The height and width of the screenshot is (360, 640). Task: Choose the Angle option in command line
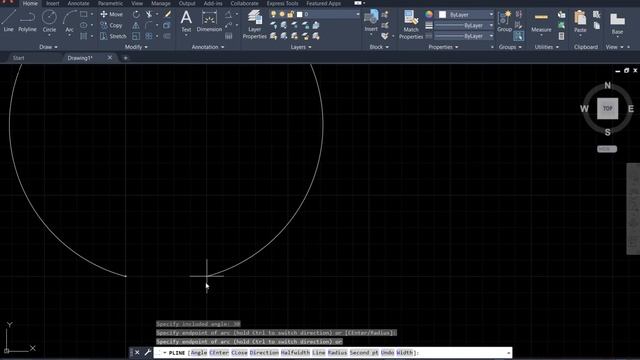[x=199, y=353]
